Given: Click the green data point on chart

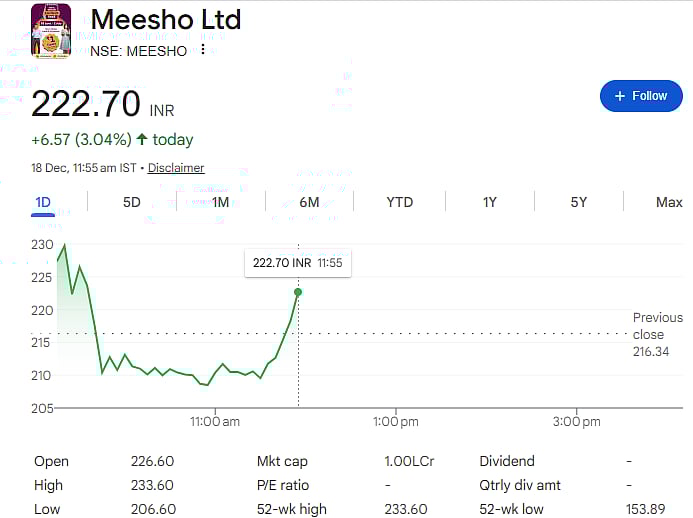Looking at the screenshot, I should pyautogui.click(x=298, y=292).
